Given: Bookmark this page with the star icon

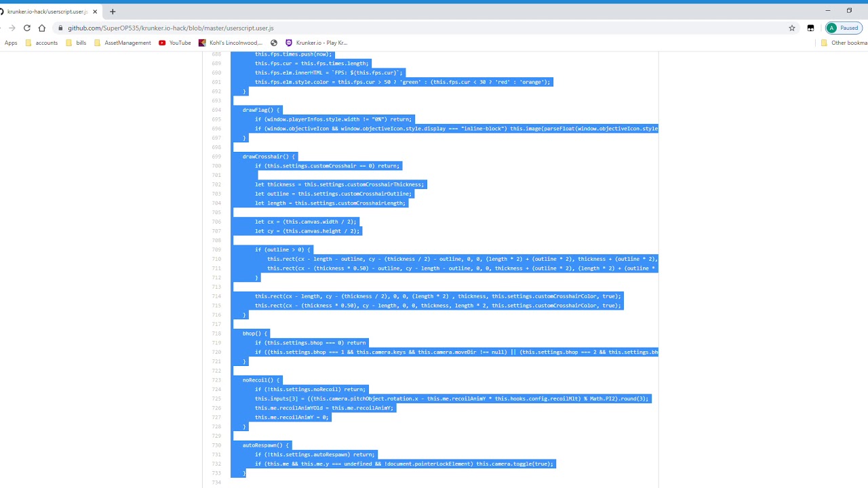Looking at the screenshot, I should pos(791,28).
